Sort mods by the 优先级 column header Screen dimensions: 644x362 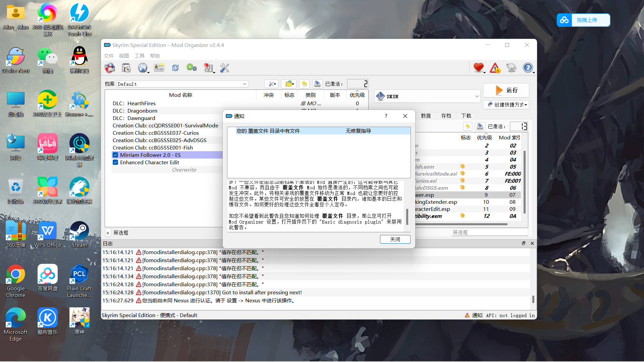click(357, 95)
